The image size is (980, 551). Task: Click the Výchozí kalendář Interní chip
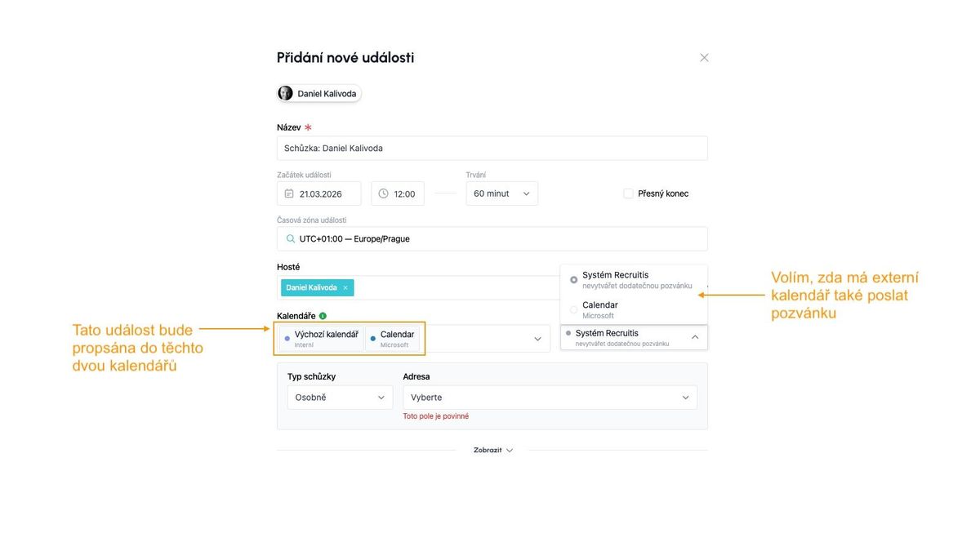[x=322, y=338]
